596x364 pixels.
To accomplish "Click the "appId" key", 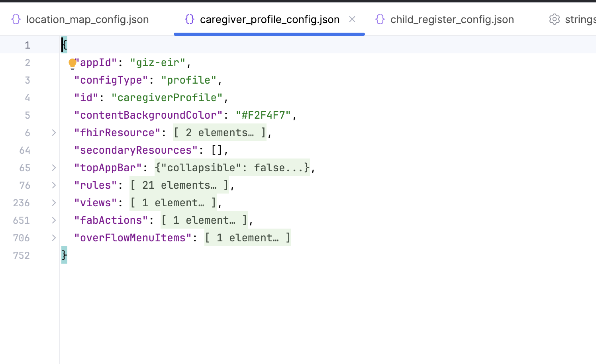I will click(x=96, y=63).
